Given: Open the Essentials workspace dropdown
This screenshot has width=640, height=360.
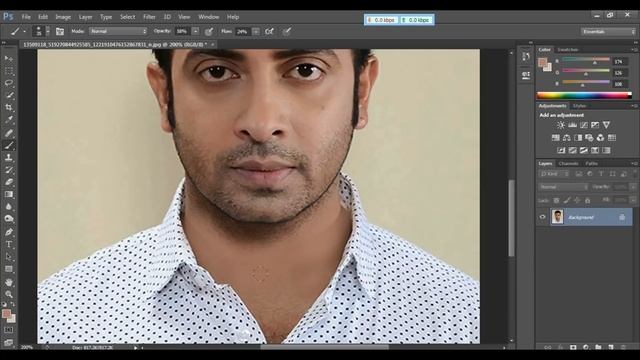Looking at the screenshot, I should click(x=608, y=31).
